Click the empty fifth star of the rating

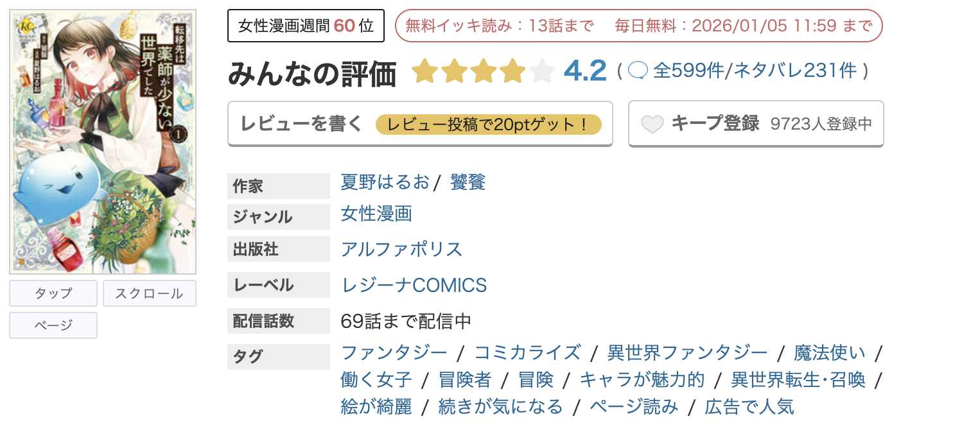(541, 71)
